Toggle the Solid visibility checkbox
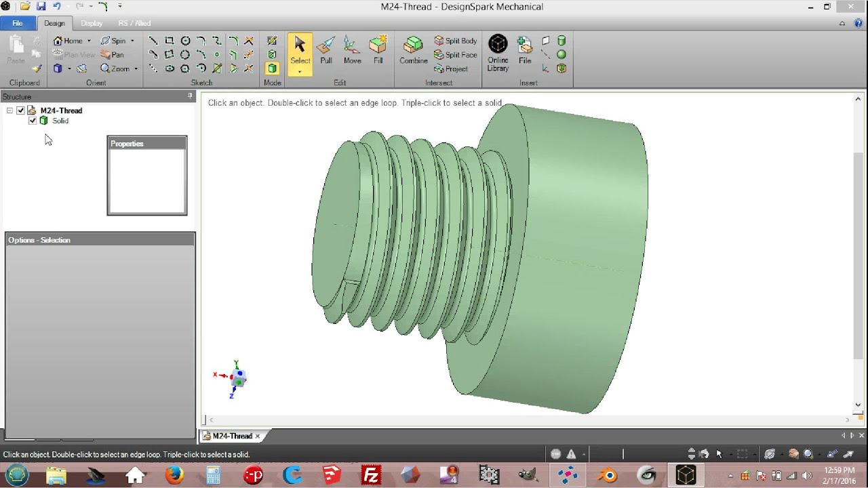This screenshot has width=868, height=488. point(33,121)
